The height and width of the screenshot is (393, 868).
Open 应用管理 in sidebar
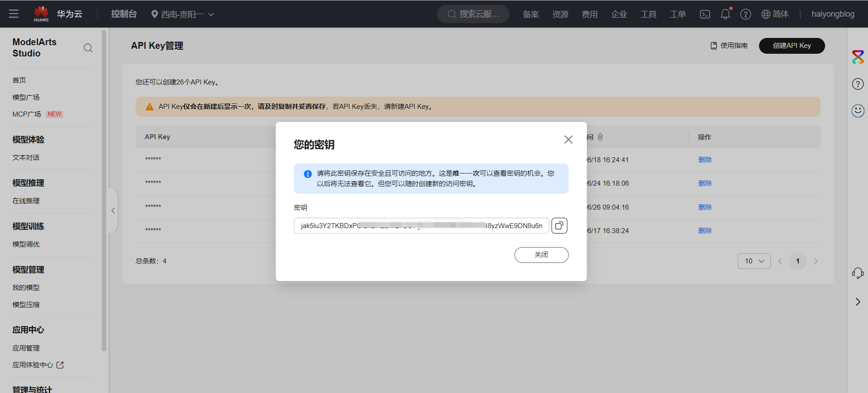tap(26, 348)
